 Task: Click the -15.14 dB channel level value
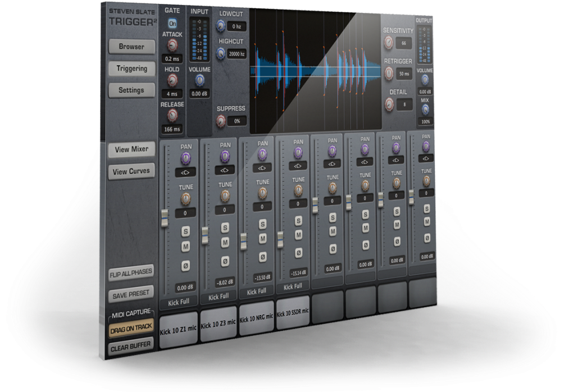[x=298, y=273]
